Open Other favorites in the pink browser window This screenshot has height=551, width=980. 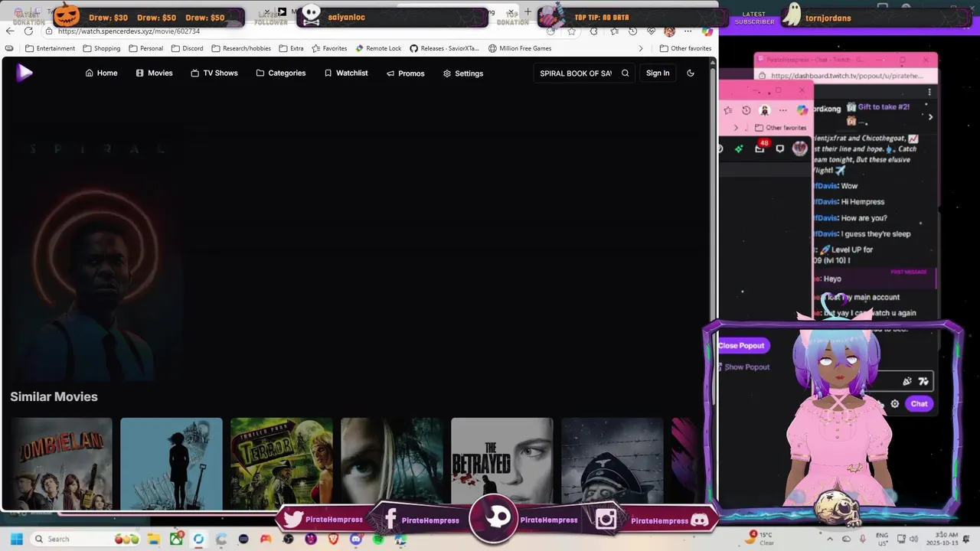click(780, 128)
